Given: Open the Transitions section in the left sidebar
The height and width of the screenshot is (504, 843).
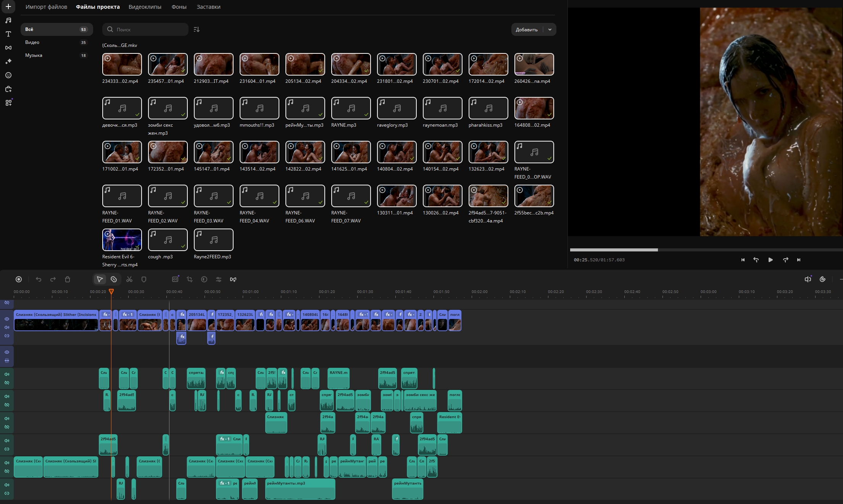Looking at the screenshot, I should (x=8, y=48).
